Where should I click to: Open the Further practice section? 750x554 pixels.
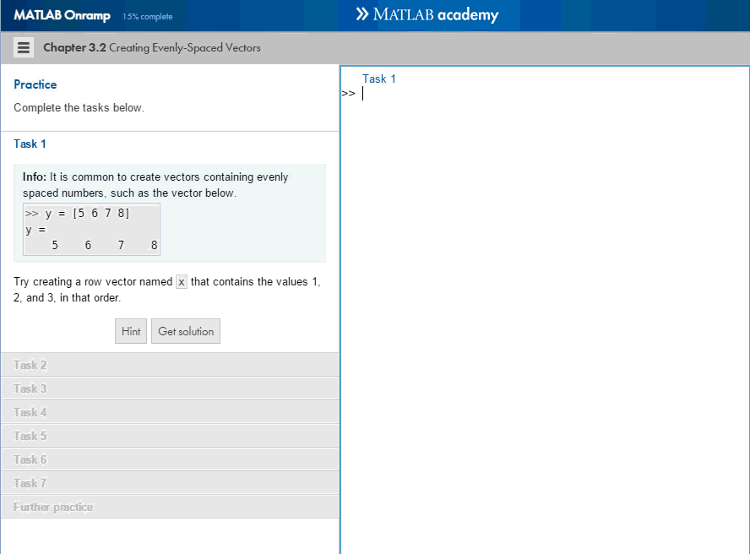[53, 507]
